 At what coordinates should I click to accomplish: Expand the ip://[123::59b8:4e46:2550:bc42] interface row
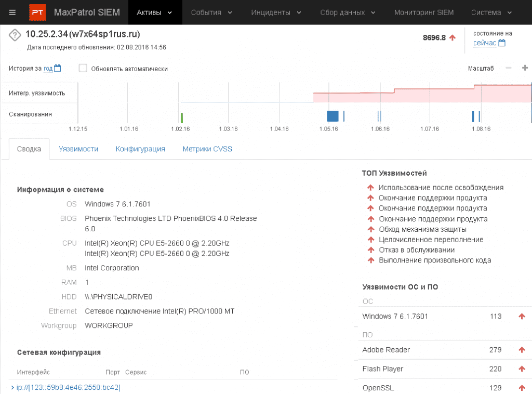tap(12, 387)
